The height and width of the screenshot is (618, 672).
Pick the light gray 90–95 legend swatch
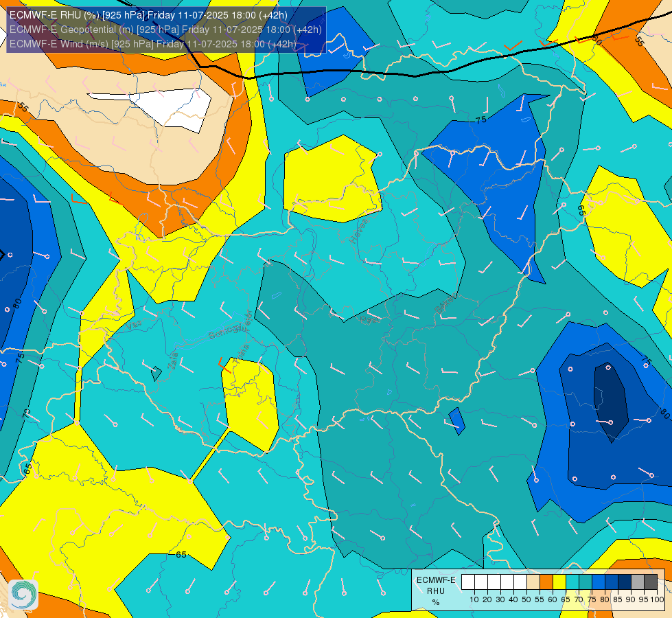pos(638,582)
